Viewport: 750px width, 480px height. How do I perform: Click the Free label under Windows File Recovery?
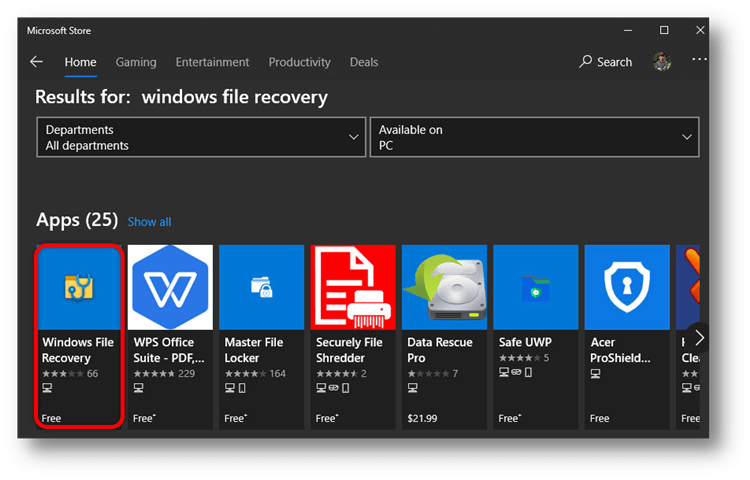pyautogui.click(x=51, y=418)
